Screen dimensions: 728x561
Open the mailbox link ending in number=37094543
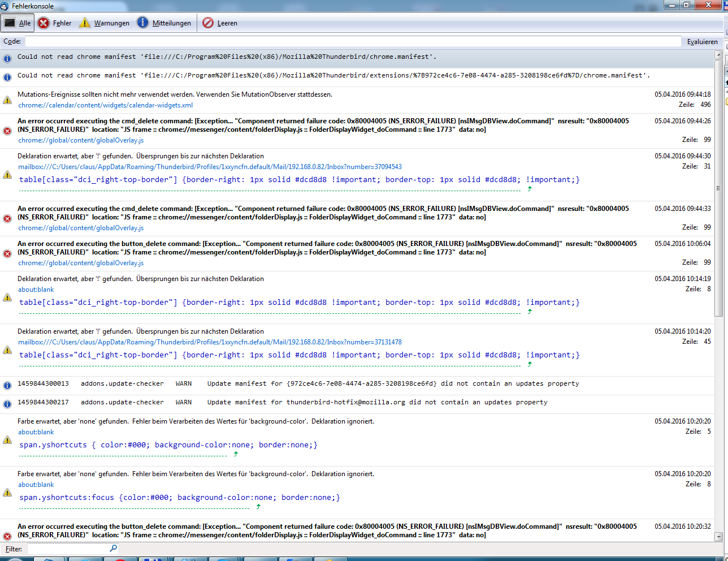point(210,167)
